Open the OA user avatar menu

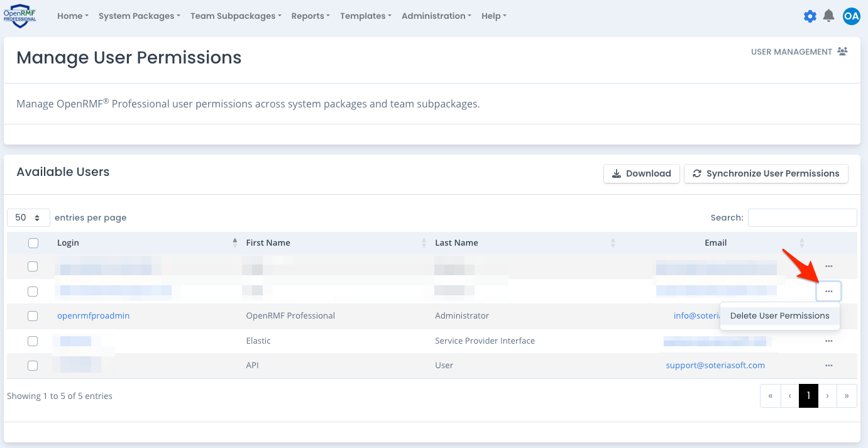tap(851, 16)
